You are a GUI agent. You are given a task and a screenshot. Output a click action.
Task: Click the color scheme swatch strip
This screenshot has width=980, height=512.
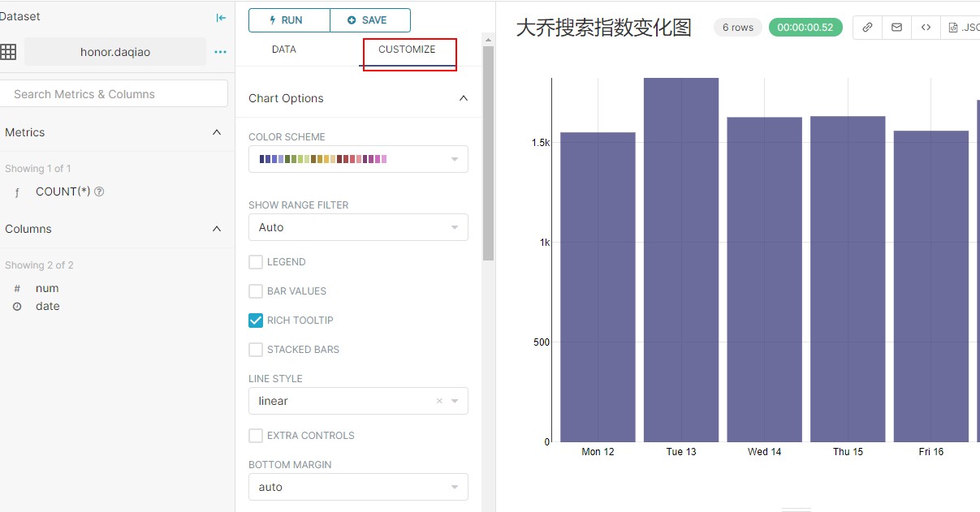[x=323, y=159]
